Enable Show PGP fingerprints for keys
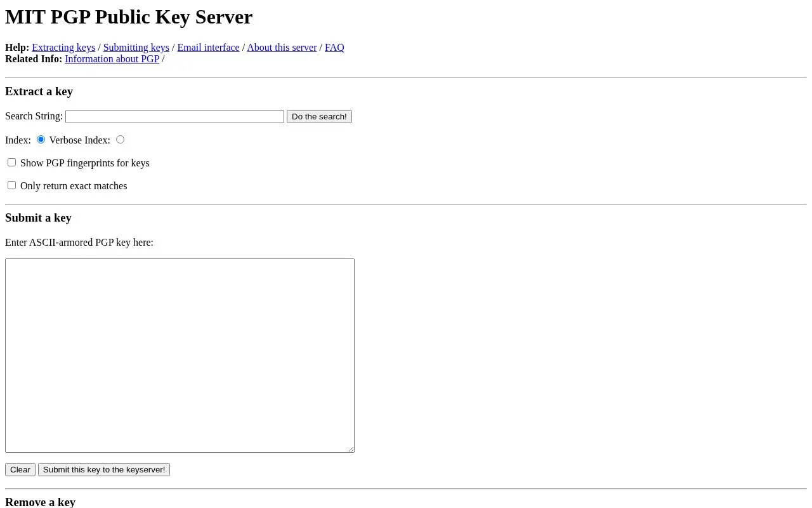Image resolution: width=812 pixels, height=508 pixels. [x=11, y=163]
